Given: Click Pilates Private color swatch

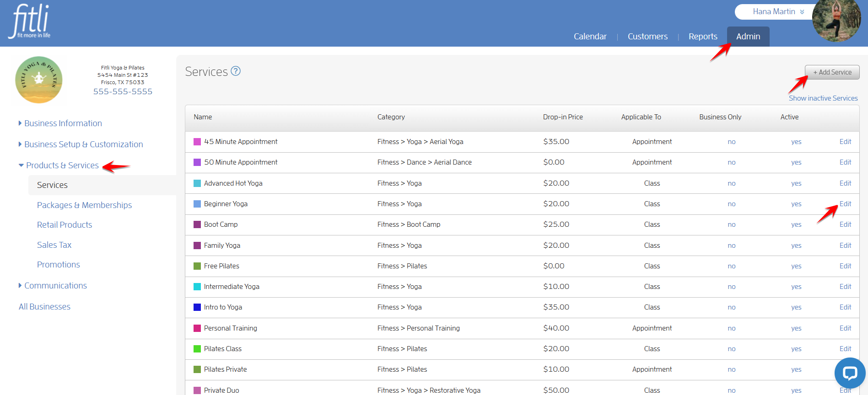Looking at the screenshot, I should point(197,369).
